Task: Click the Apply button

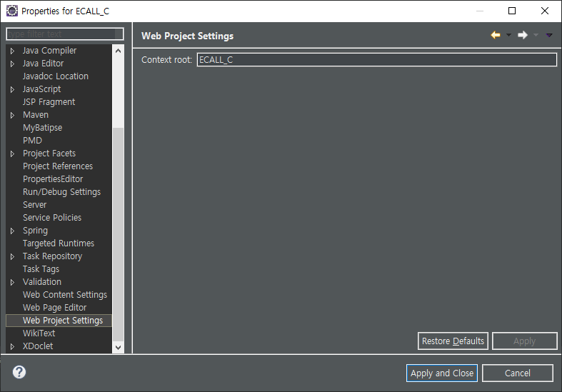Action: 524,341
